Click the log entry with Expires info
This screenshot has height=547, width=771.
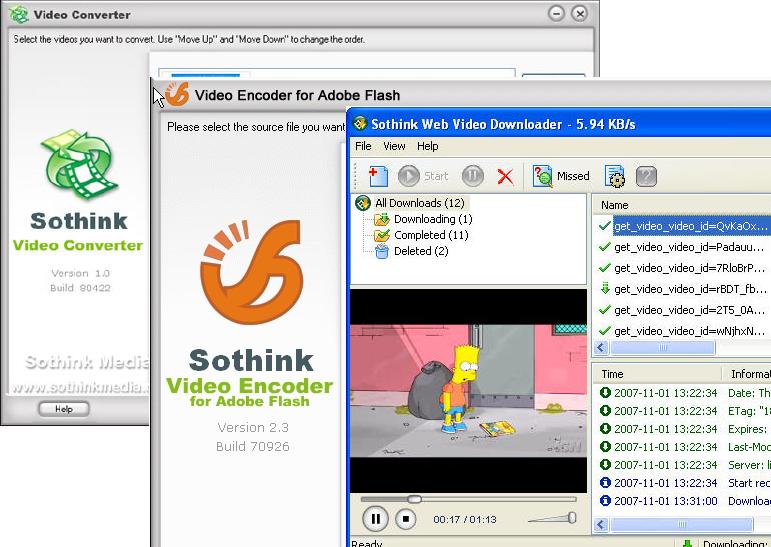(x=684, y=429)
